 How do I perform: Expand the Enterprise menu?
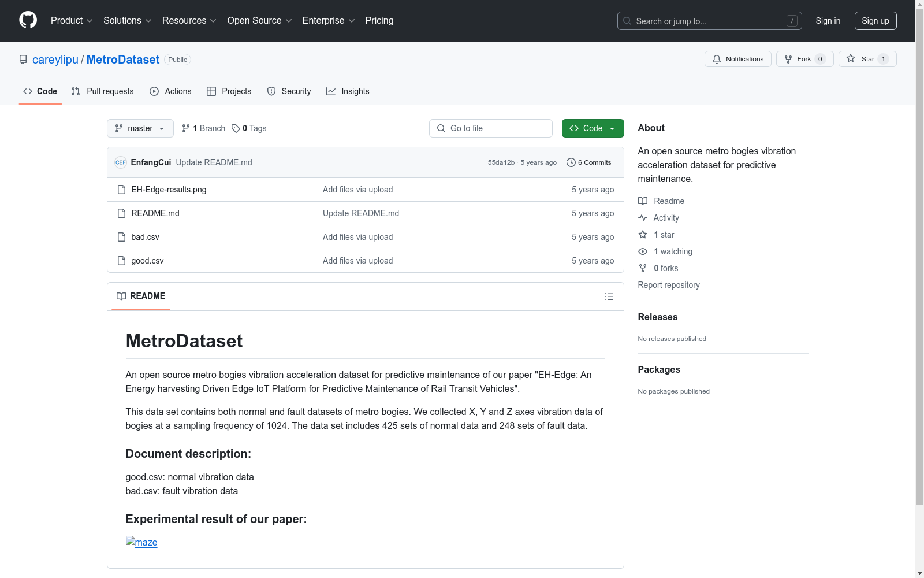[329, 21]
